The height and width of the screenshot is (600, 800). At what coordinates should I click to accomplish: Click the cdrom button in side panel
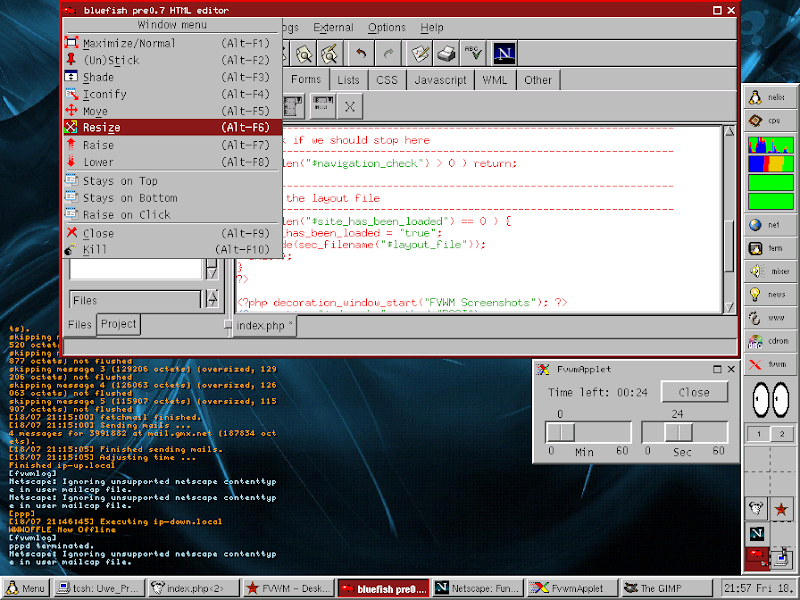(x=769, y=341)
